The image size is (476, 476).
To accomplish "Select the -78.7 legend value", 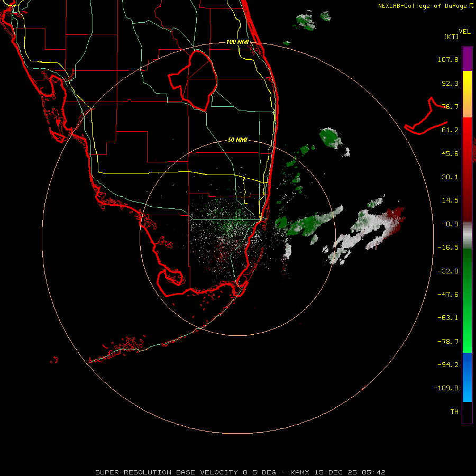I will (x=448, y=342).
